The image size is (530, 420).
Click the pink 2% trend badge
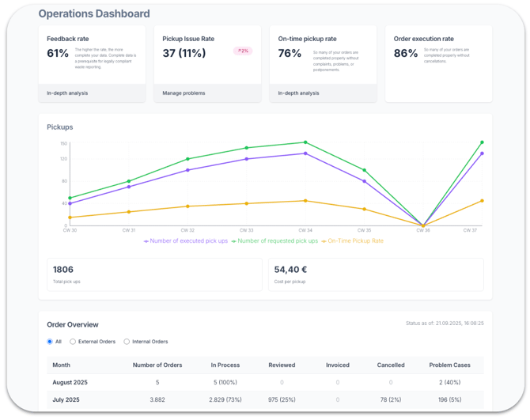coord(242,51)
